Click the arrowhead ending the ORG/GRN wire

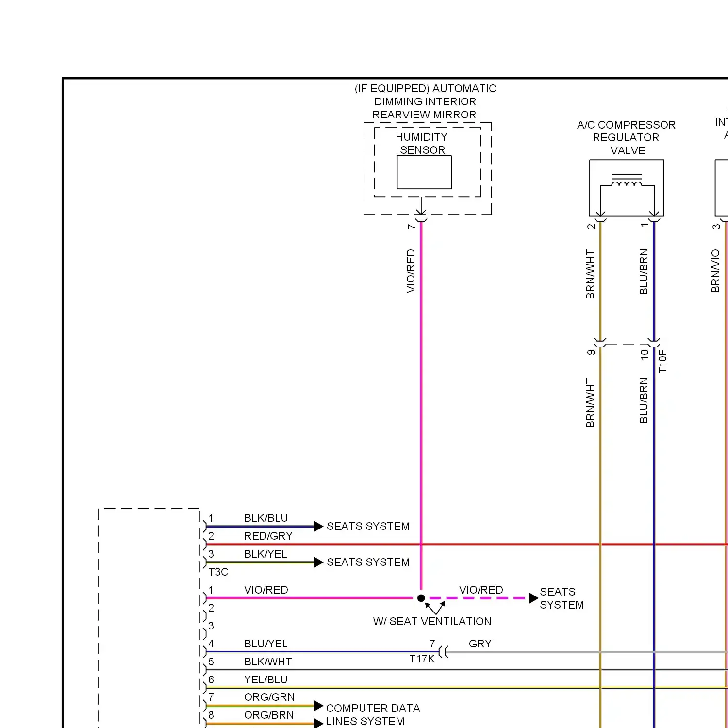(x=318, y=706)
